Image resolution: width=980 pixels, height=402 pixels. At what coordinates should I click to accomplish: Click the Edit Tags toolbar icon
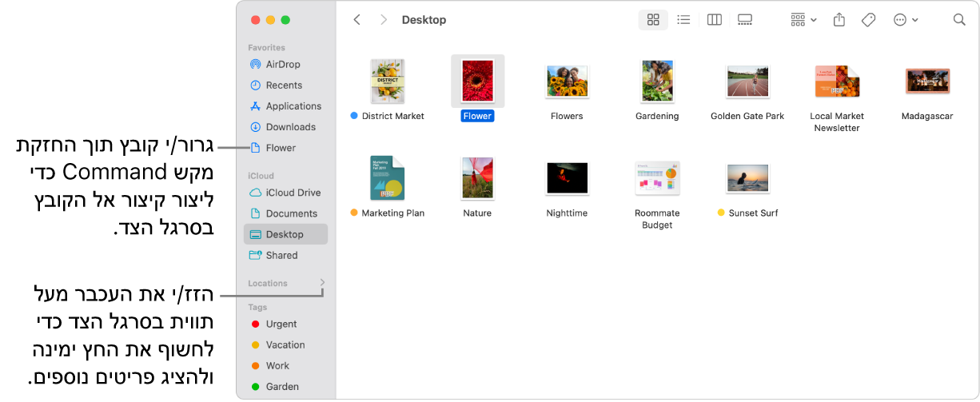click(x=869, y=20)
